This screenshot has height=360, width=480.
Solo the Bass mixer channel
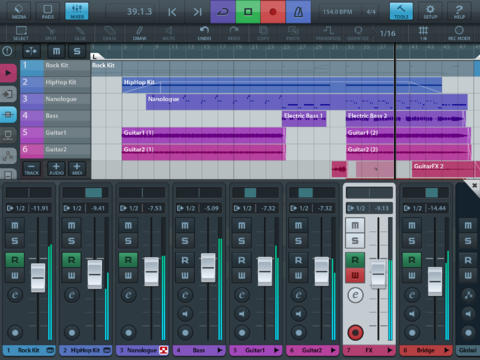click(185, 241)
